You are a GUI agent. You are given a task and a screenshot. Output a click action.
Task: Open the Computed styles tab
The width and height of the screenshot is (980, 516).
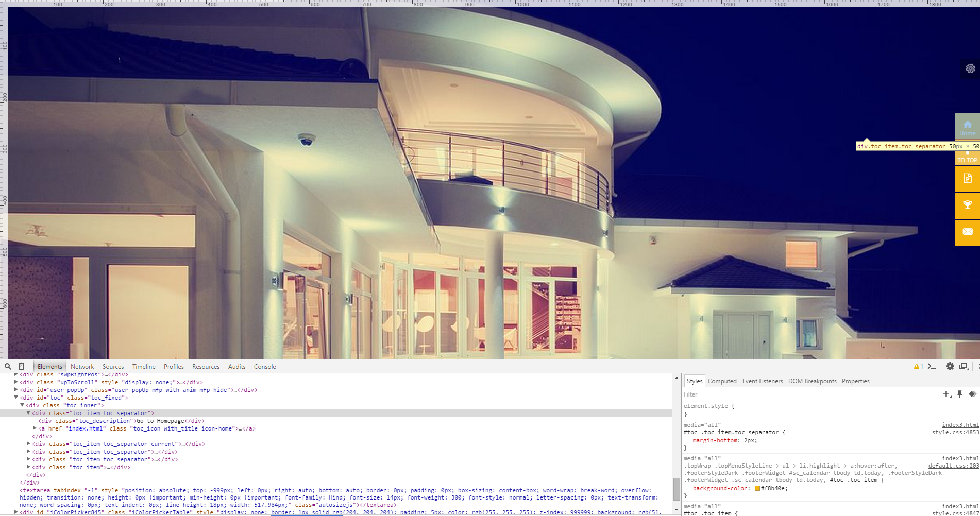(722, 381)
